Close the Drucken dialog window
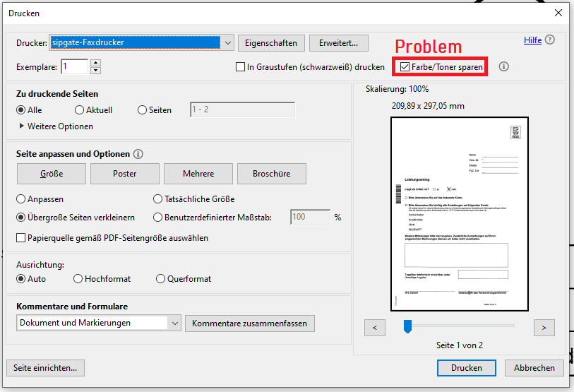This screenshot has height=392, width=574. point(558,13)
